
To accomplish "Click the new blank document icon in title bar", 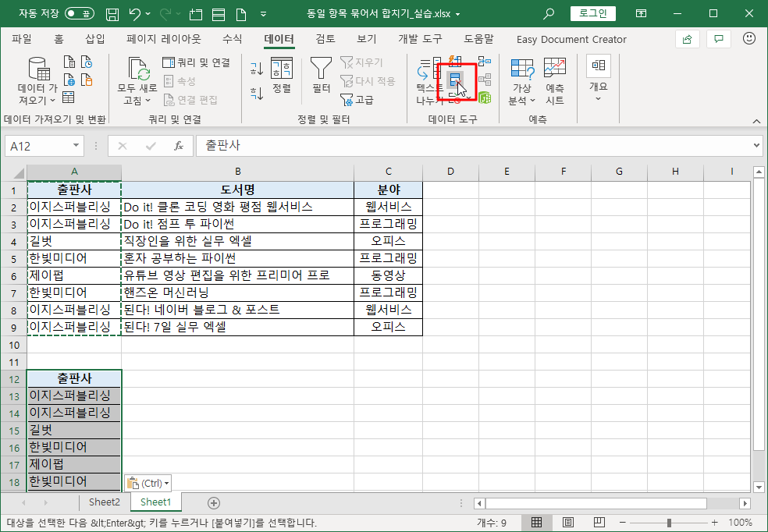I will [241, 14].
